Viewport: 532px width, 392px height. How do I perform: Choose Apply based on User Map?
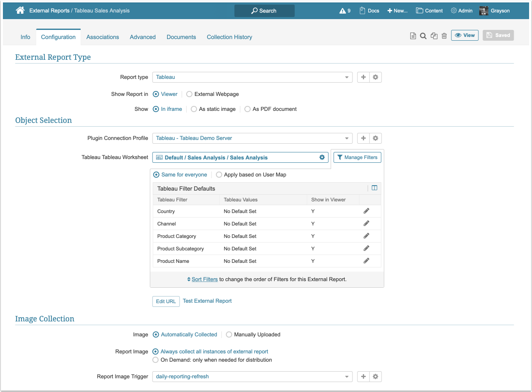219,175
